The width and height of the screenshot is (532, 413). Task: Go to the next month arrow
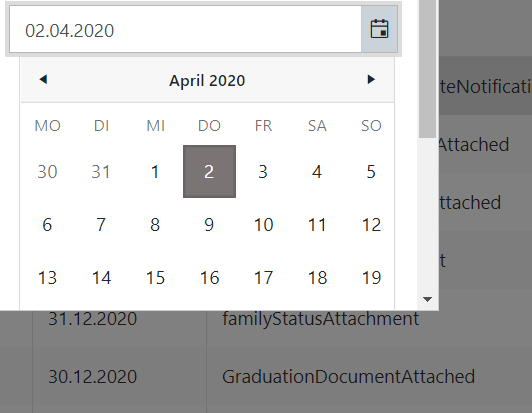[x=371, y=79]
